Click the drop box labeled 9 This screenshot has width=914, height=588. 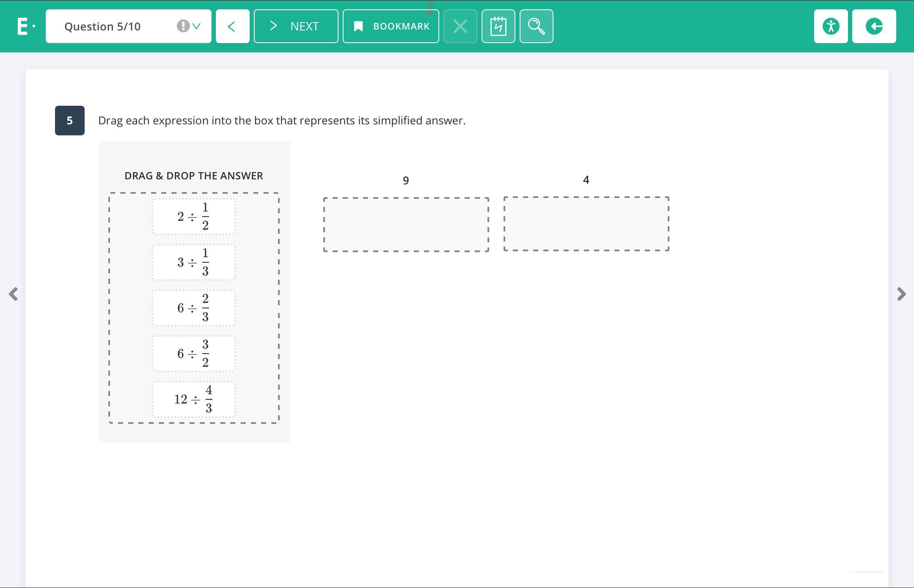(x=406, y=224)
